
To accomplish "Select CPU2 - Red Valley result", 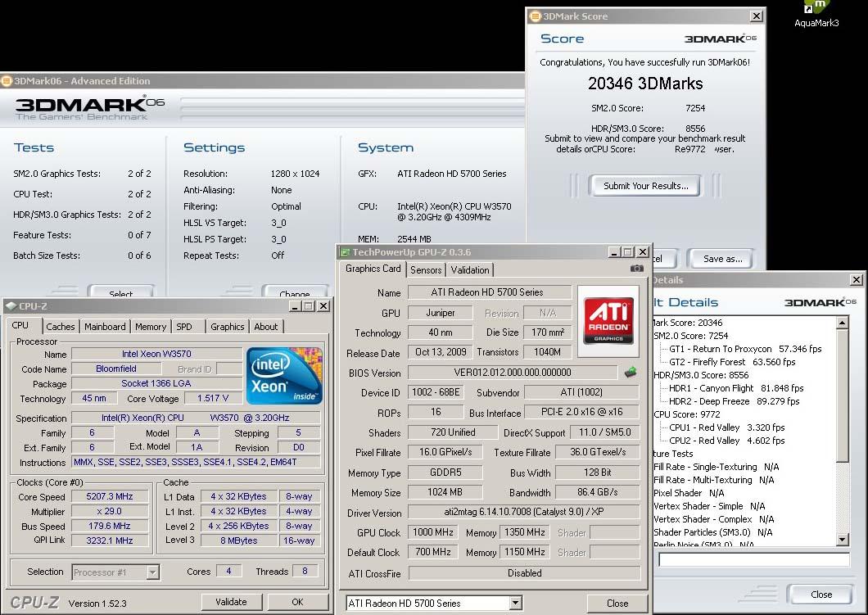I will point(727,441).
